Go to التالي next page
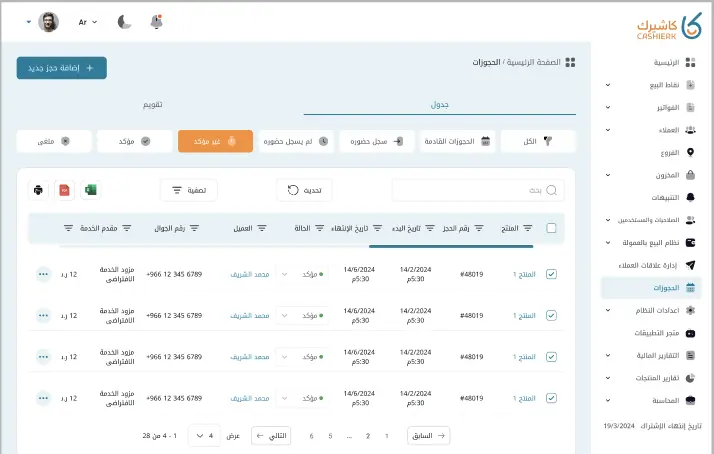This screenshot has width=714, height=454. coord(271,436)
